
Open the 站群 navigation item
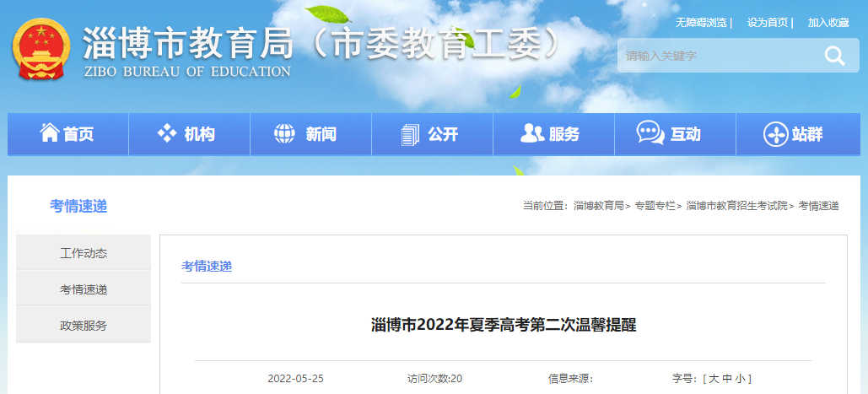(x=798, y=134)
